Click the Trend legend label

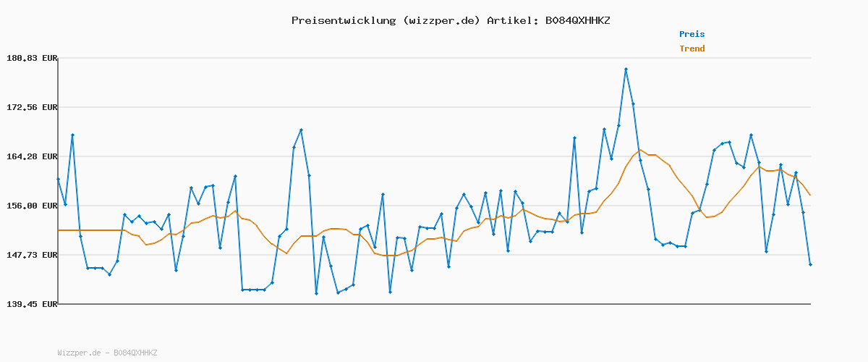[x=692, y=49]
